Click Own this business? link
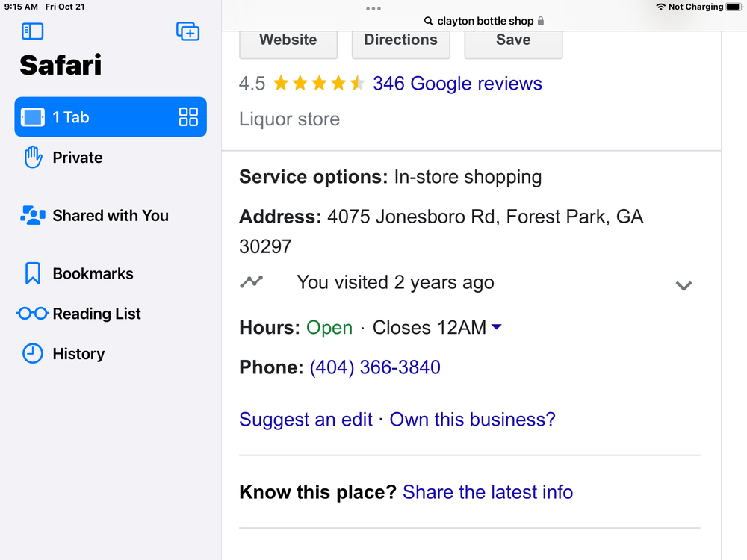 [x=473, y=420]
